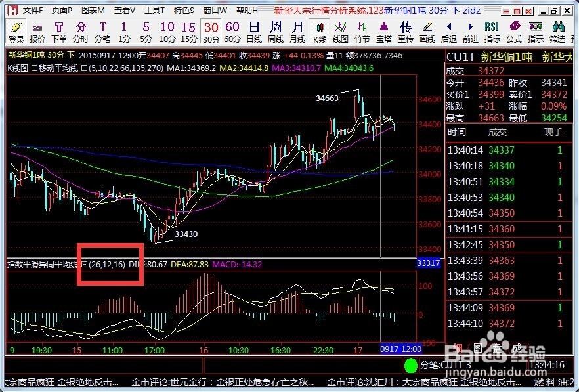Activate the 画线 drawing line tool
The image size is (579, 392).
[427, 32]
